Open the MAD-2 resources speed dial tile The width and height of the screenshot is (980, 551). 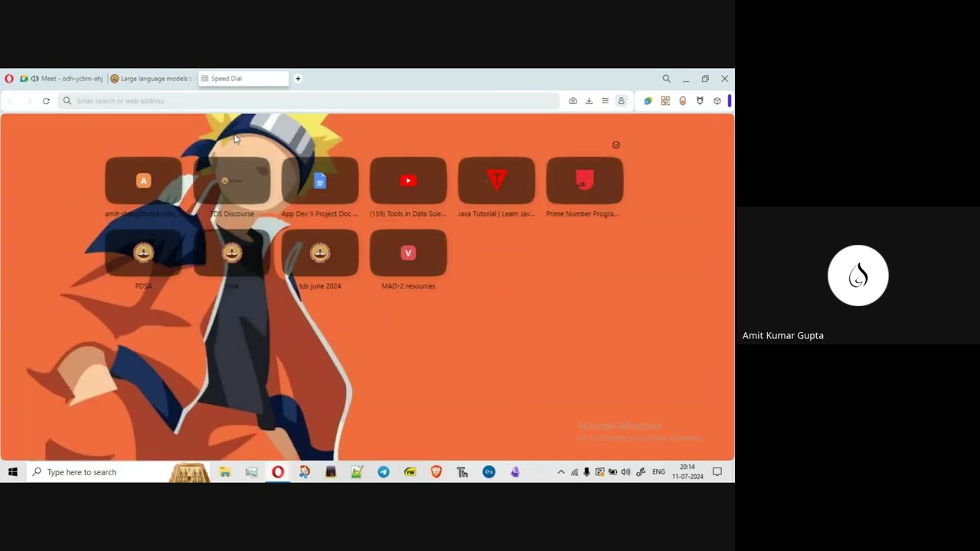click(408, 253)
